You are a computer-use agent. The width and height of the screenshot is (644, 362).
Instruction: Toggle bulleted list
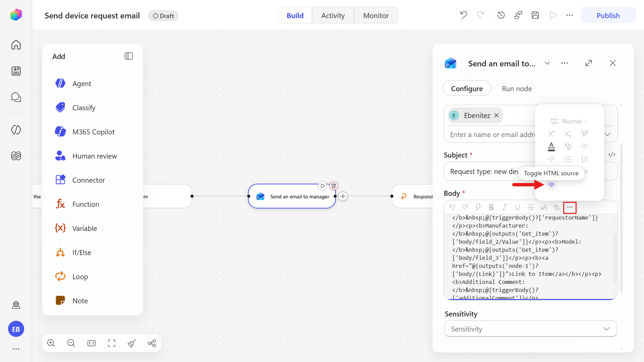[568, 159]
